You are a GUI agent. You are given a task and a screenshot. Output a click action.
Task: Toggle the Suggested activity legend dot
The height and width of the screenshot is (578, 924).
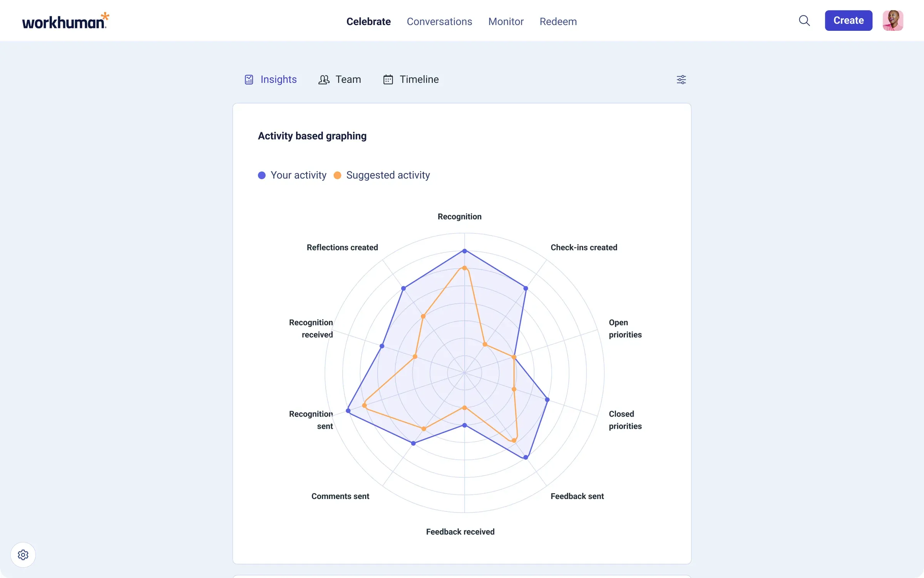click(337, 175)
